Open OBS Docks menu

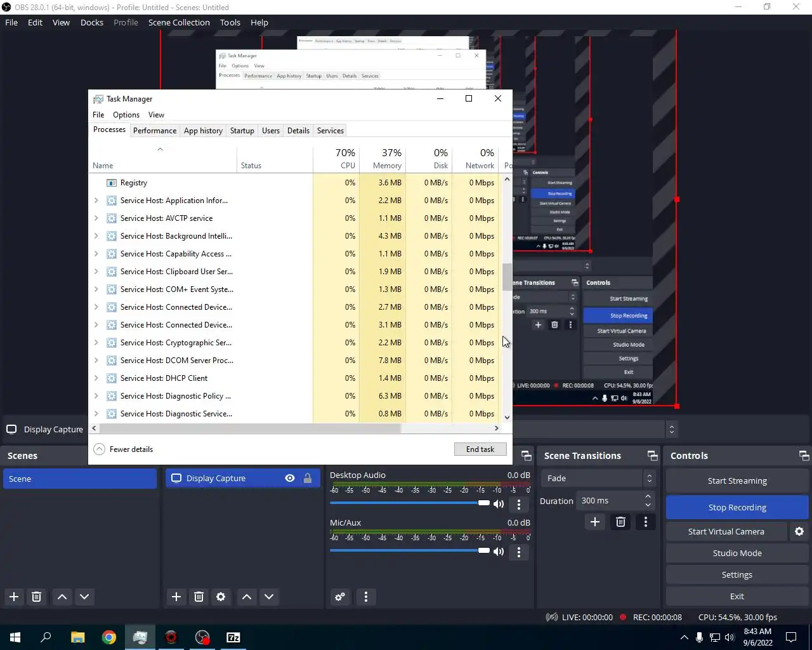(92, 22)
